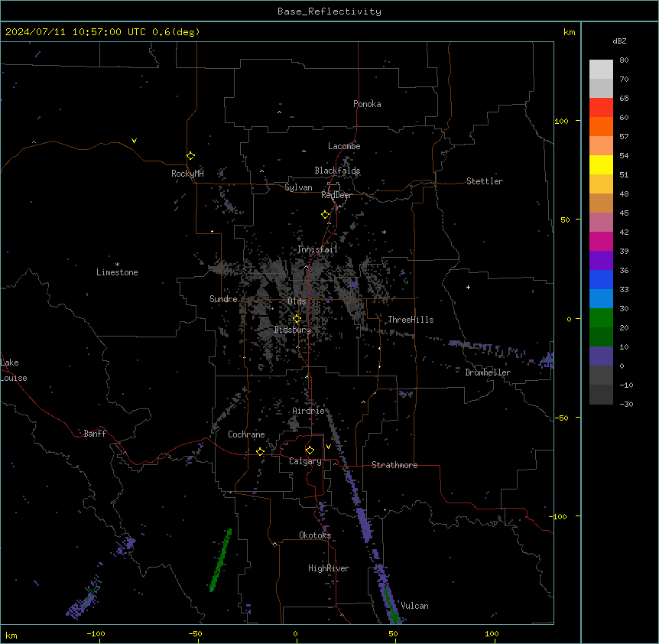Click the Airdrie label

pyautogui.click(x=308, y=411)
